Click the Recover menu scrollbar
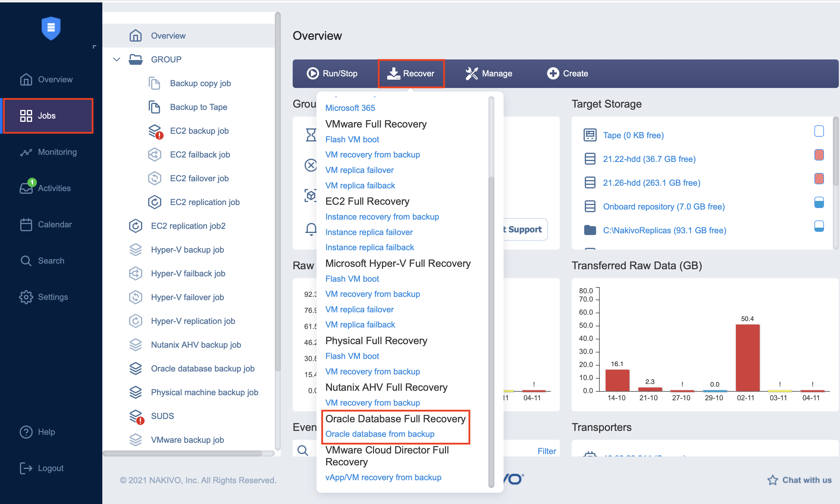Image resolution: width=840 pixels, height=504 pixels. [491, 332]
